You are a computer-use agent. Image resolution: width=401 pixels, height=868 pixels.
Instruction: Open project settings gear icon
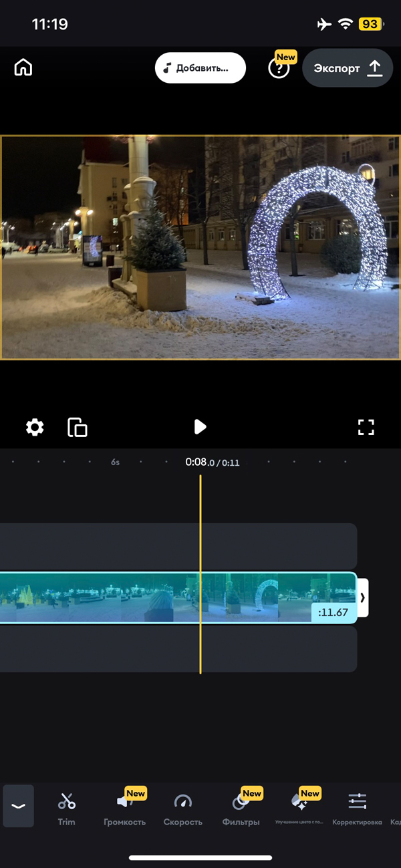click(x=35, y=427)
